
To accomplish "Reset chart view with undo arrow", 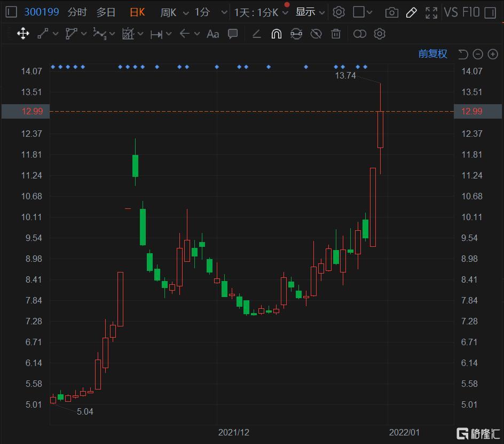I will pyautogui.click(x=463, y=54).
